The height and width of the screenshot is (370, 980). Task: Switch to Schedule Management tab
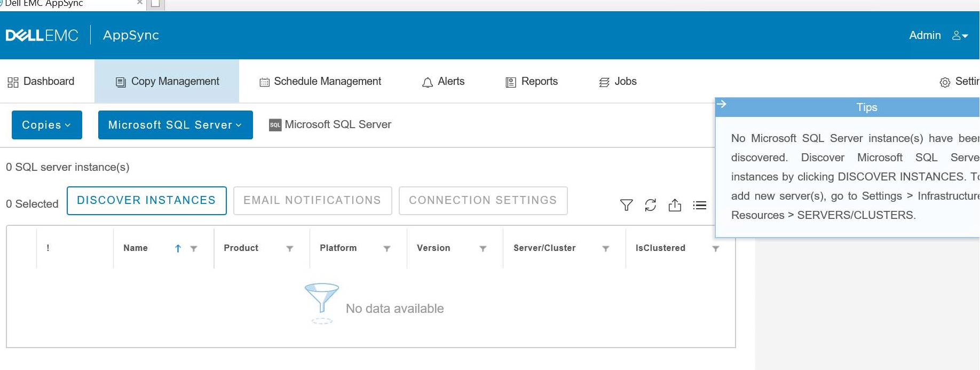(320, 82)
